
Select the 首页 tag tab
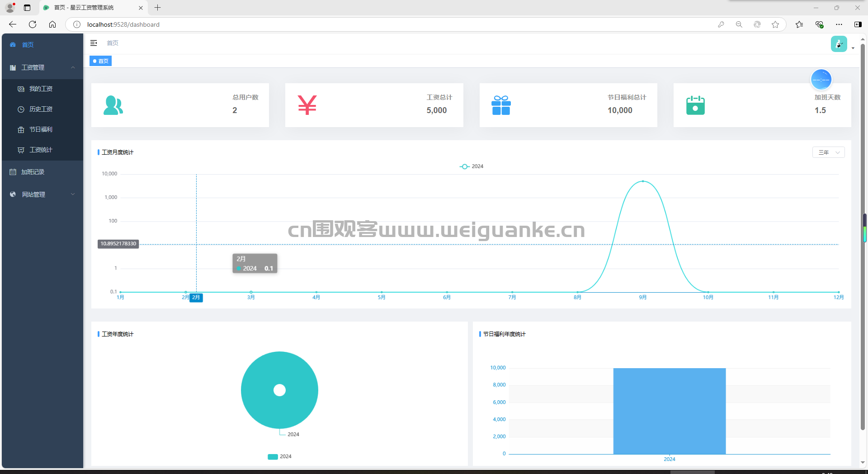100,61
